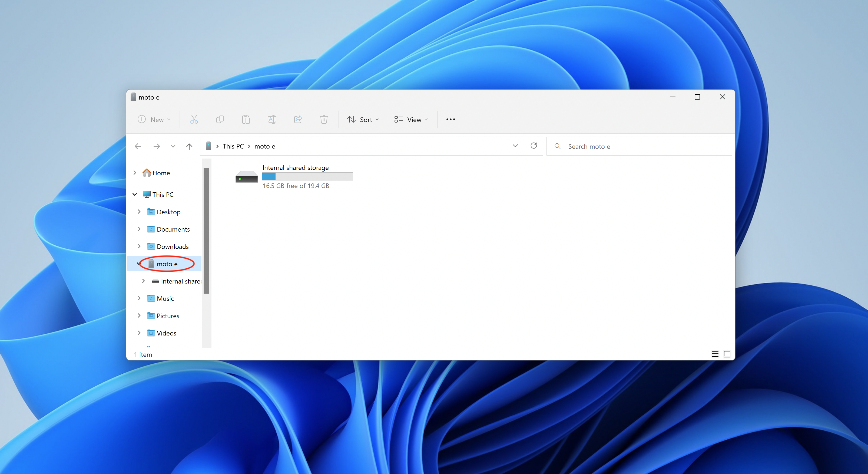Open recent locations dropdown arrow
868x474 pixels.
(173, 146)
